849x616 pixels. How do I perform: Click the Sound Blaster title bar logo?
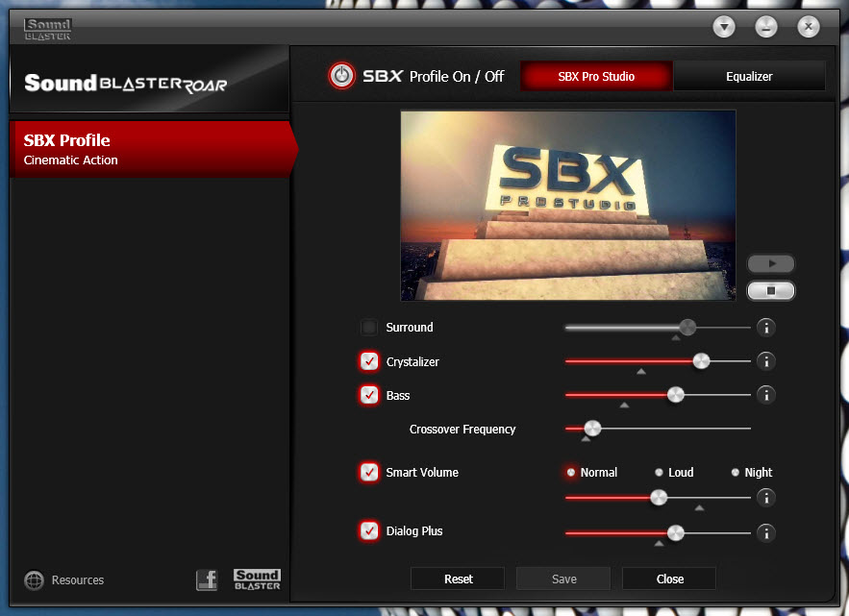click(x=48, y=29)
